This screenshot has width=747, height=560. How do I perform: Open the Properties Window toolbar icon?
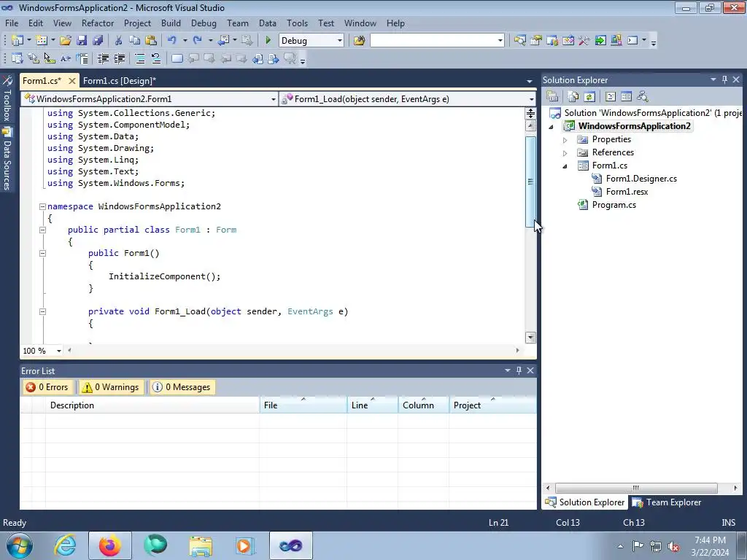pos(536,41)
